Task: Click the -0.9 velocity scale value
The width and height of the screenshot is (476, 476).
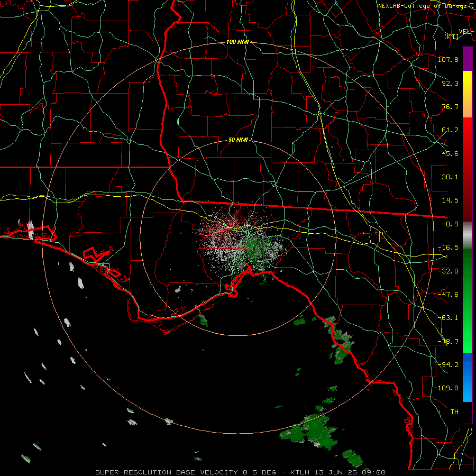Action: [x=450, y=224]
